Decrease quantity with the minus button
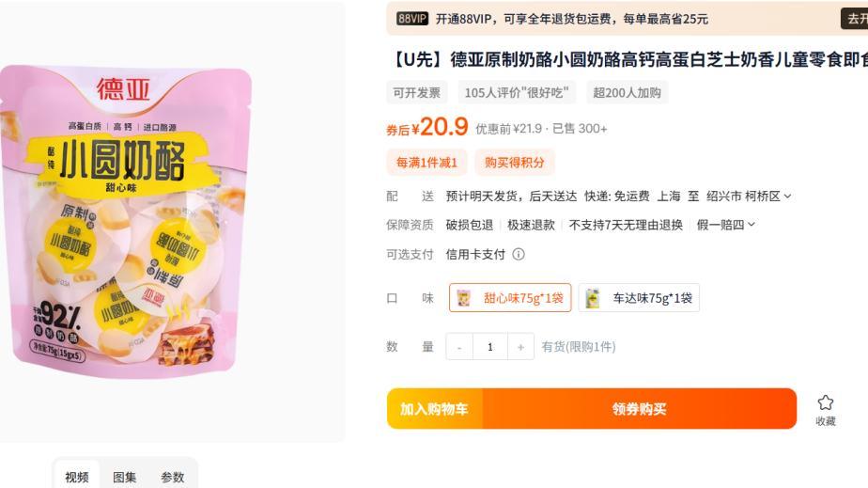 point(459,347)
